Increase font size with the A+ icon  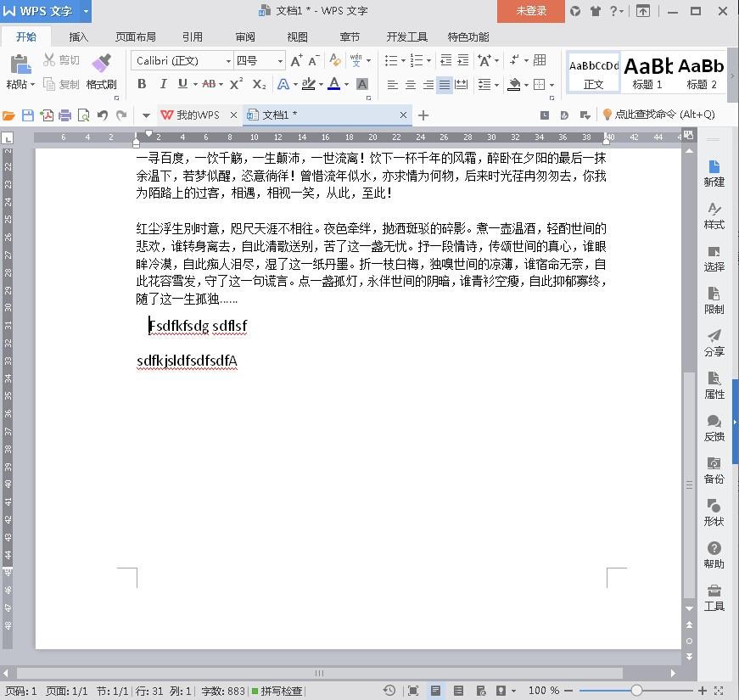pyautogui.click(x=296, y=60)
